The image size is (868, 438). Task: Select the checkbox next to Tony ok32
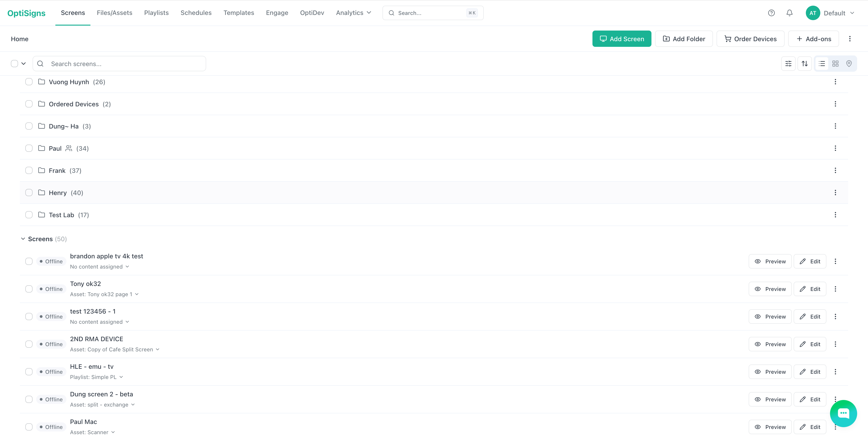point(29,289)
